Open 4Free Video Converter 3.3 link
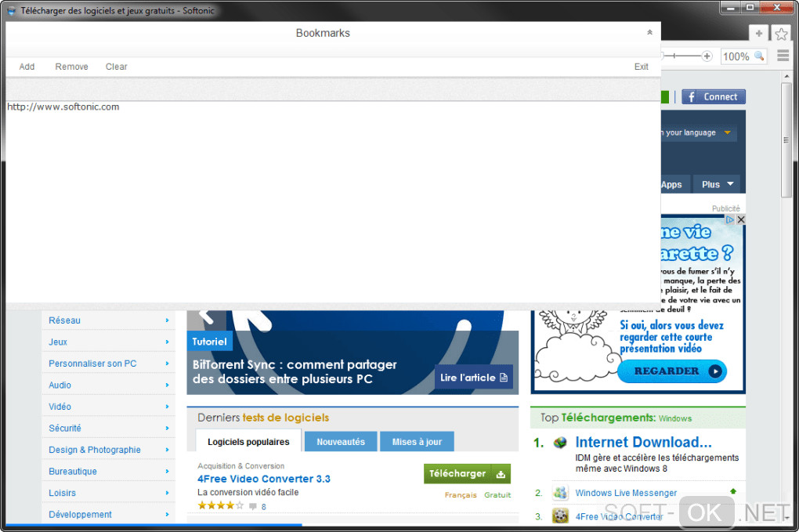This screenshot has width=799, height=532. pyautogui.click(x=264, y=479)
